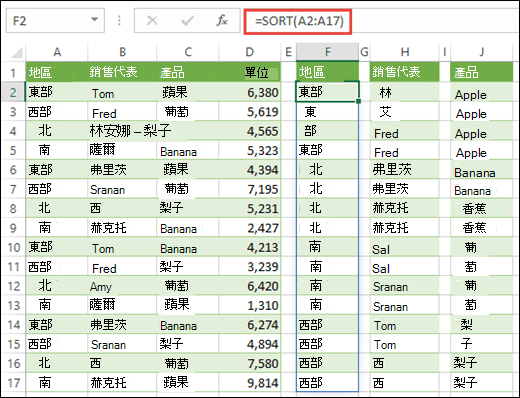Click cell F1 header 地區

(328, 72)
